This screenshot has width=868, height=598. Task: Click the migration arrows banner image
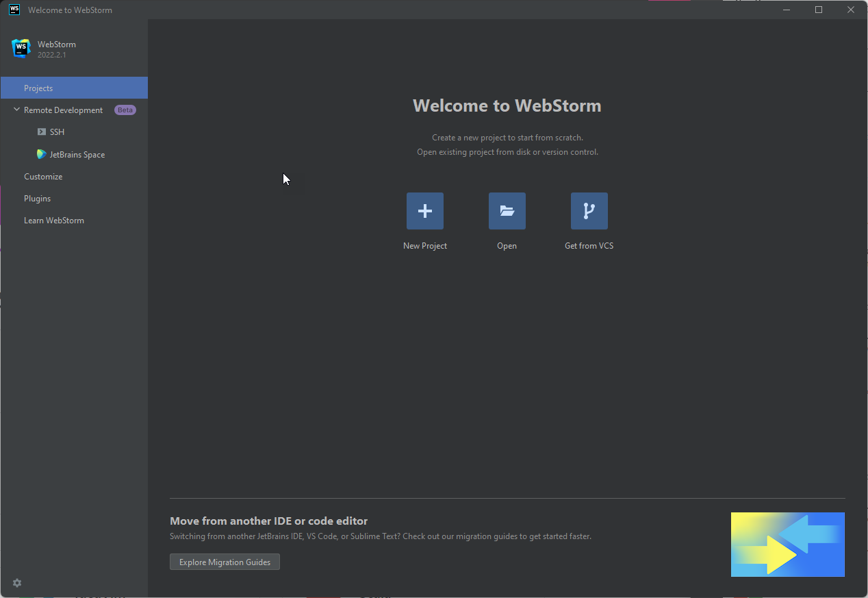[x=787, y=545]
